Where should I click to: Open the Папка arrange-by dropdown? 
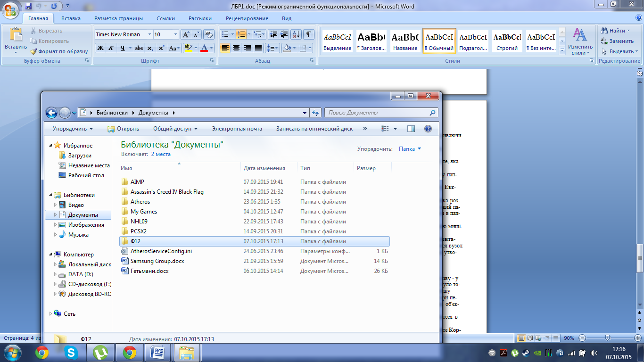410,149
